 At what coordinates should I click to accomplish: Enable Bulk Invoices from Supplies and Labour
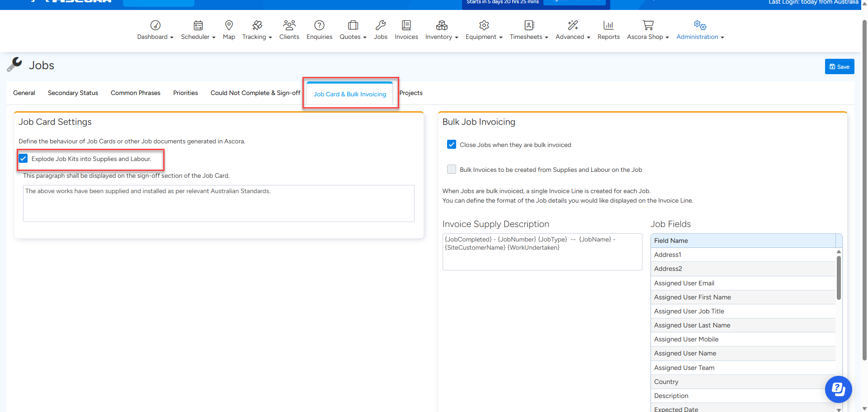pos(452,170)
